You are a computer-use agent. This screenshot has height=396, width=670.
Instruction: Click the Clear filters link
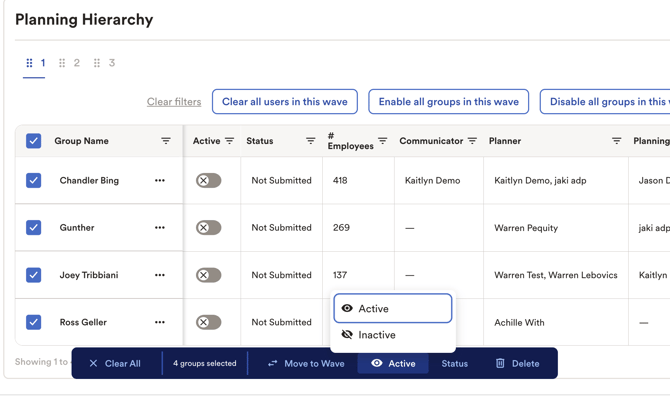point(174,102)
